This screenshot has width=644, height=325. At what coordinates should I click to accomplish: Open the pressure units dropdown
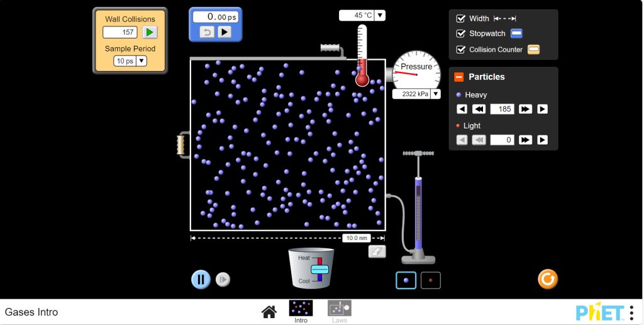coord(435,94)
